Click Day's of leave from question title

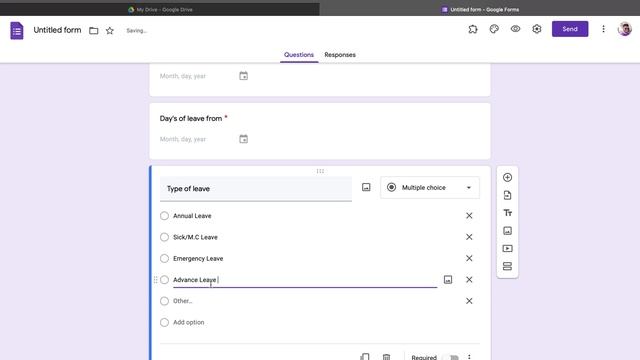[191, 118]
